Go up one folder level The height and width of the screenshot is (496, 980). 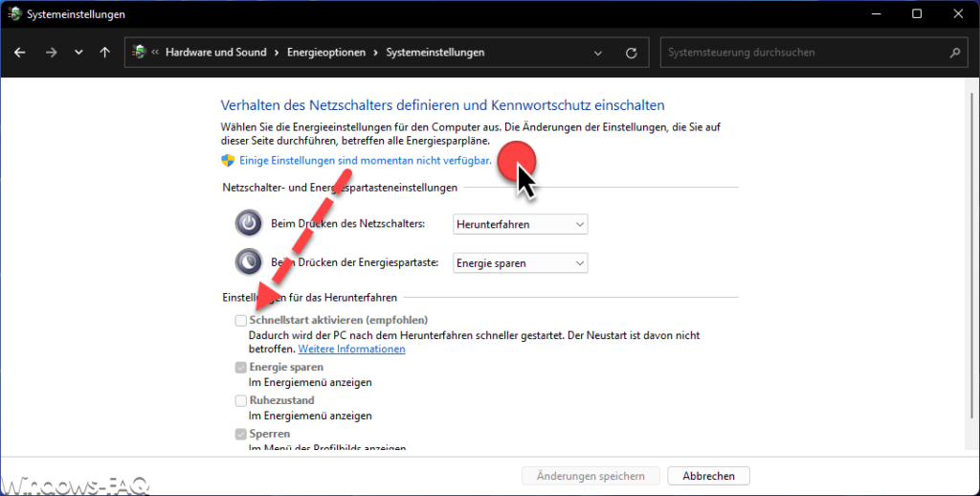click(x=105, y=53)
